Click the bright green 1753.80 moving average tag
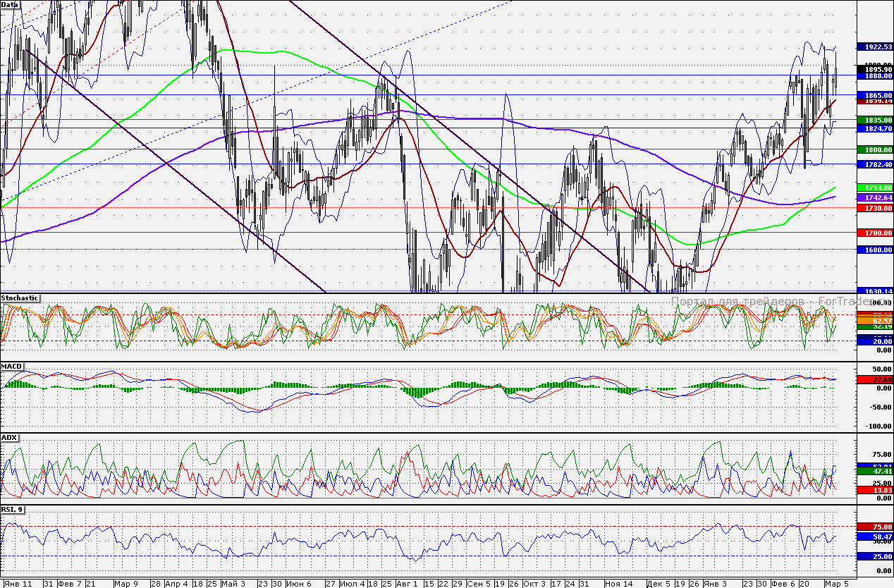 874,188
